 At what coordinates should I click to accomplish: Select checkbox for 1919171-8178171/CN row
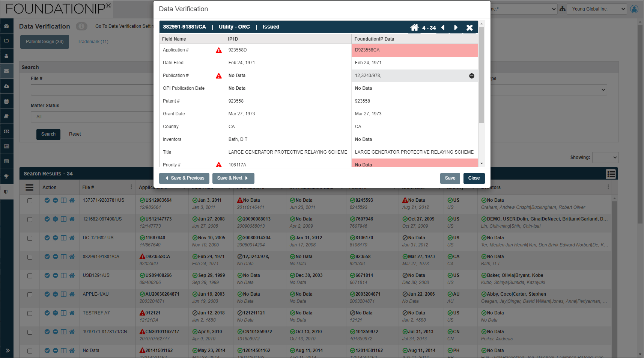coord(30,332)
